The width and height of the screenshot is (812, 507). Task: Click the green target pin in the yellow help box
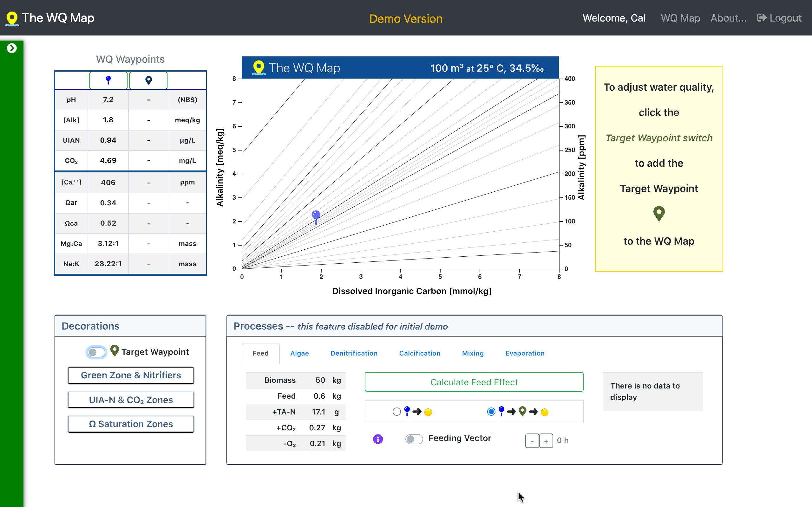point(659,213)
